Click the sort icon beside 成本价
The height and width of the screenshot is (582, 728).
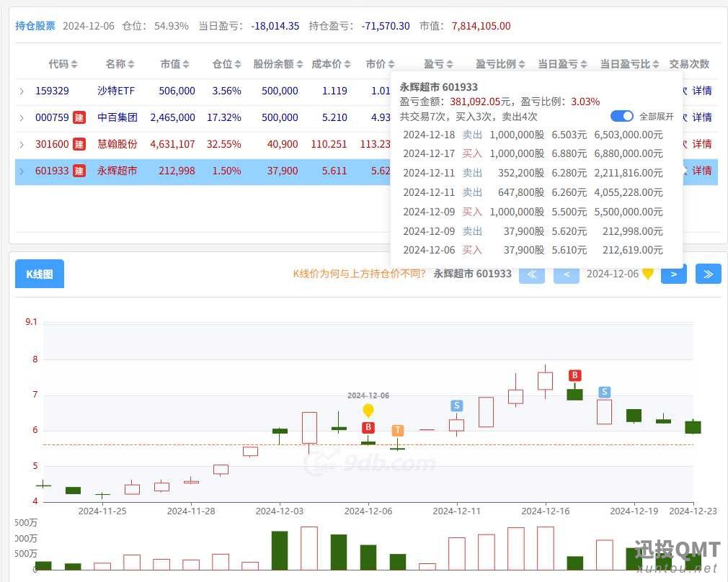click(347, 64)
